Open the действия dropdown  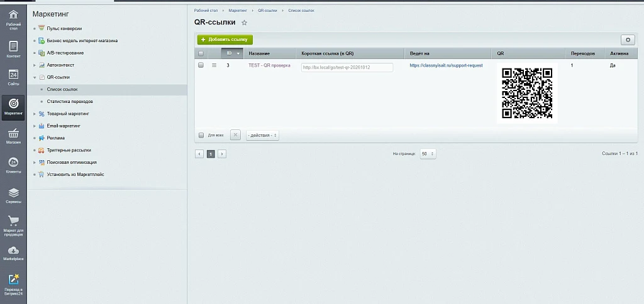point(262,136)
